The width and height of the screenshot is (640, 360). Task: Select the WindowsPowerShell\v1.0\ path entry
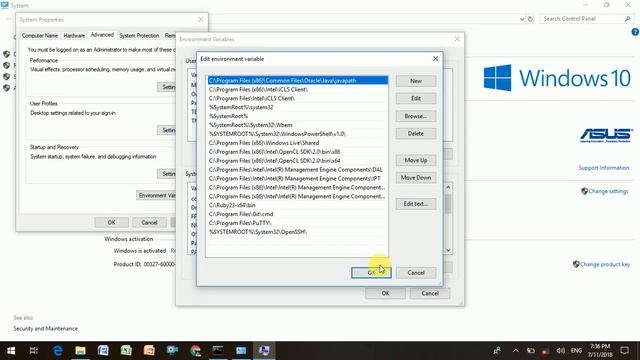297,134
